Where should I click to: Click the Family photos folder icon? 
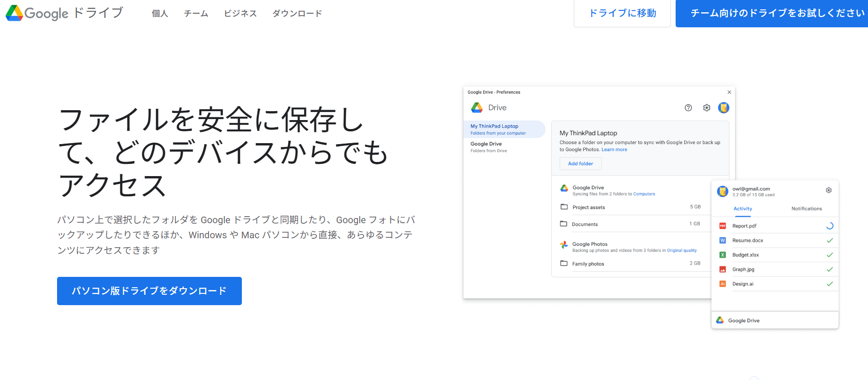pyautogui.click(x=564, y=263)
